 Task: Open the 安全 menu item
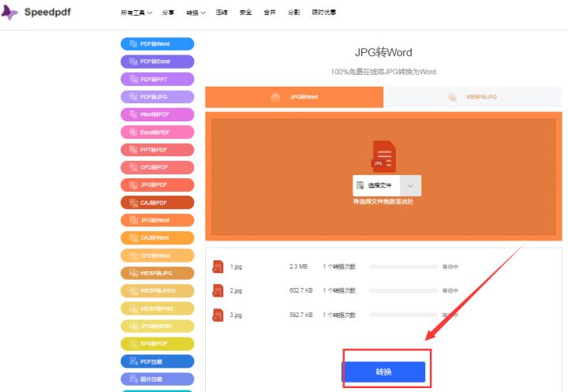(245, 13)
